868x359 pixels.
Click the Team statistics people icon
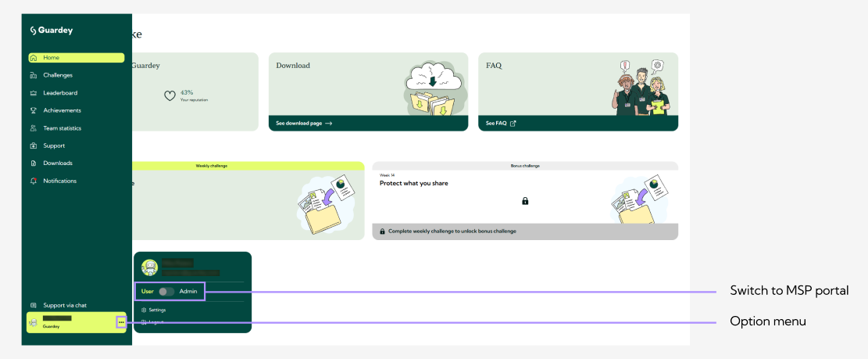tap(33, 128)
